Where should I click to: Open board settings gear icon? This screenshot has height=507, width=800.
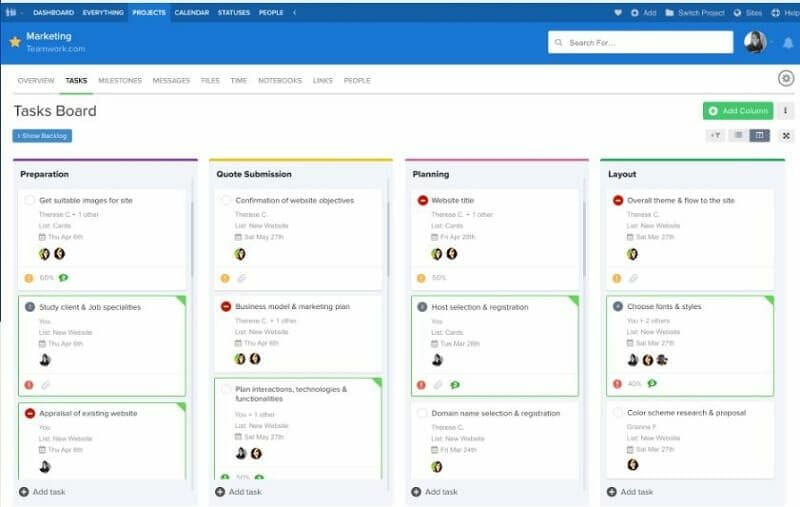tap(786, 79)
